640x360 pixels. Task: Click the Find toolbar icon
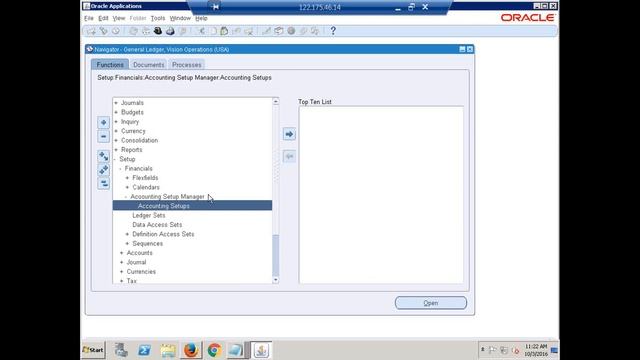tap(104, 31)
